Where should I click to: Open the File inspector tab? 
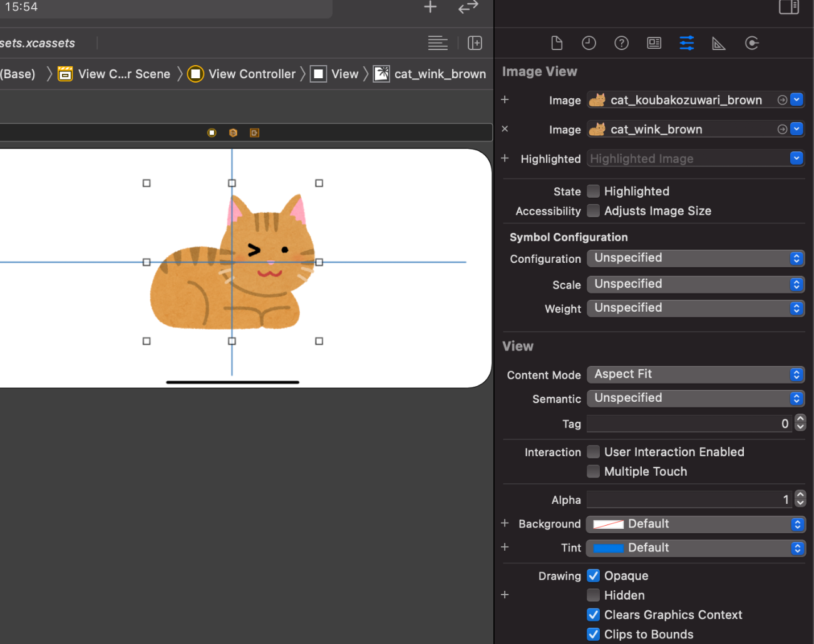(557, 43)
